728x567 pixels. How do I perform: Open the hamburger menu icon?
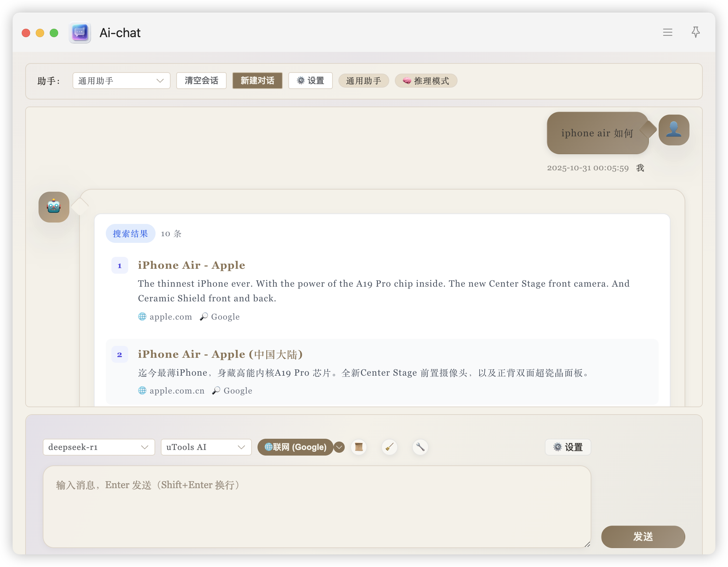click(667, 33)
